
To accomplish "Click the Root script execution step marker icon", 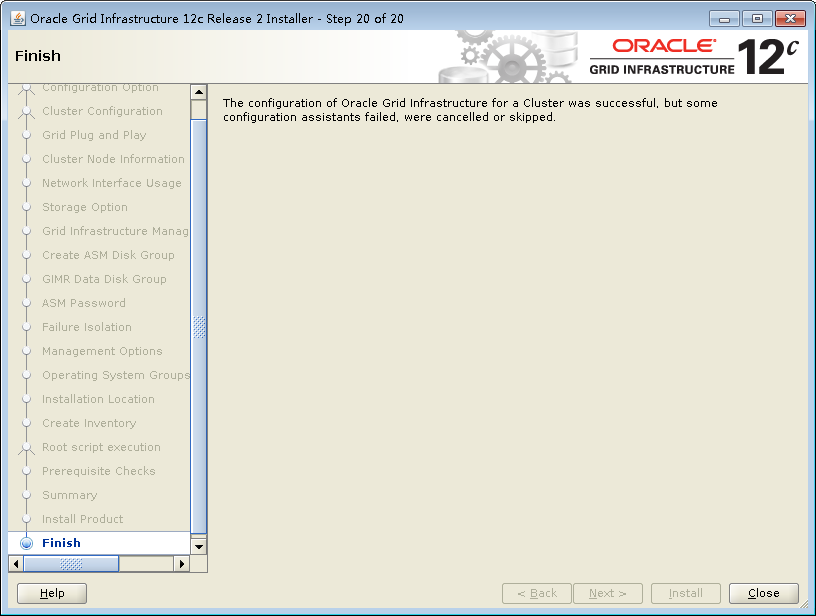I will tap(27, 447).
